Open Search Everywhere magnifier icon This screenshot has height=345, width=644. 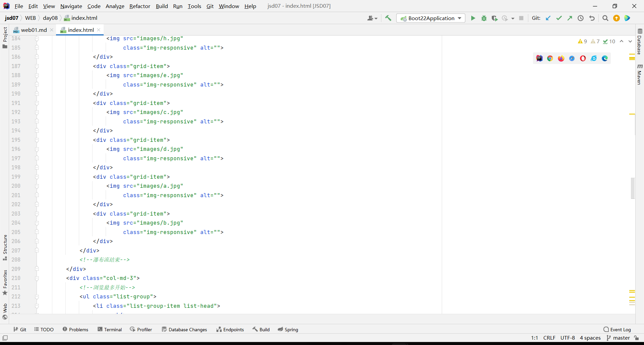coord(605,18)
